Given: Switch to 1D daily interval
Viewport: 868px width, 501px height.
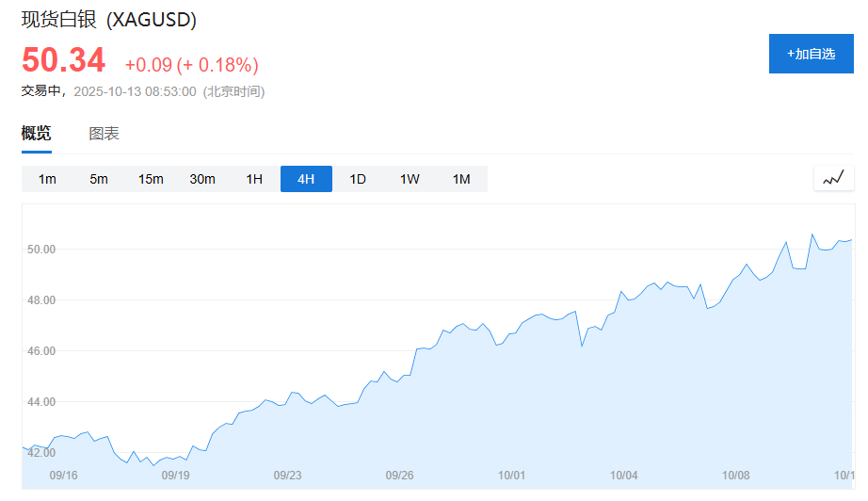Looking at the screenshot, I should pyautogui.click(x=358, y=179).
